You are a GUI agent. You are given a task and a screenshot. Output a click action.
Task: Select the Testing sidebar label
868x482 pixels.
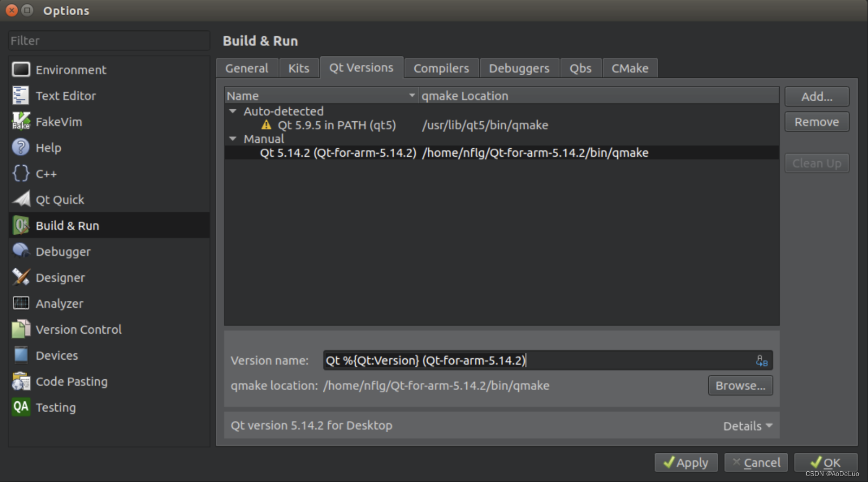tap(56, 407)
